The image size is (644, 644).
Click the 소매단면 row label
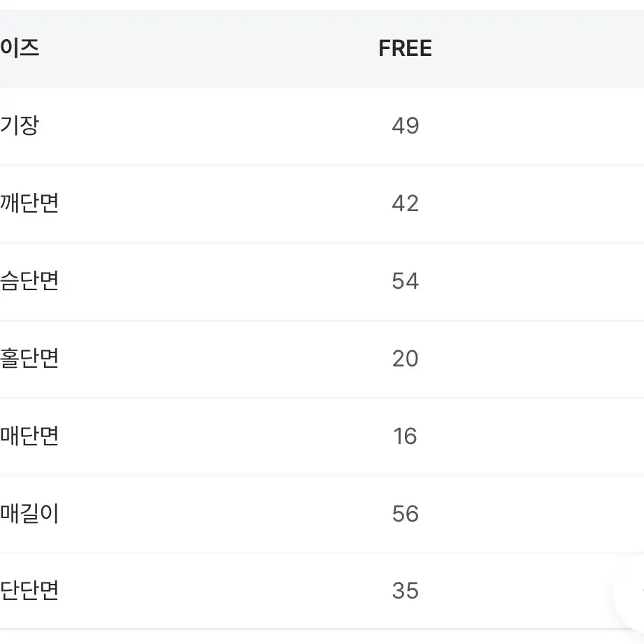[x=29, y=436]
